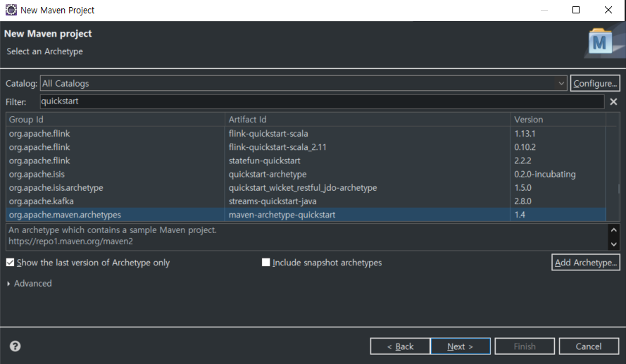The width and height of the screenshot is (626, 364).
Task: Go to previous page with Back
Action: pyautogui.click(x=400, y=346)
